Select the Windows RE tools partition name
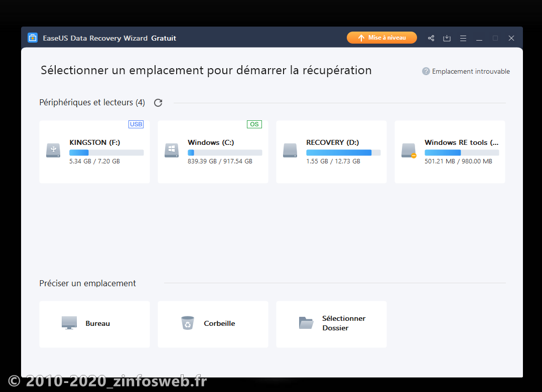The width and height of the screenshot is (542, 392). pyautogui.click(x=462, y=142)
